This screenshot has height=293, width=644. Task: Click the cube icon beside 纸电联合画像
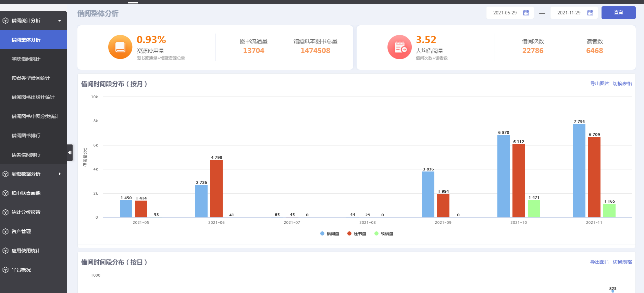(x=5, y=193)
